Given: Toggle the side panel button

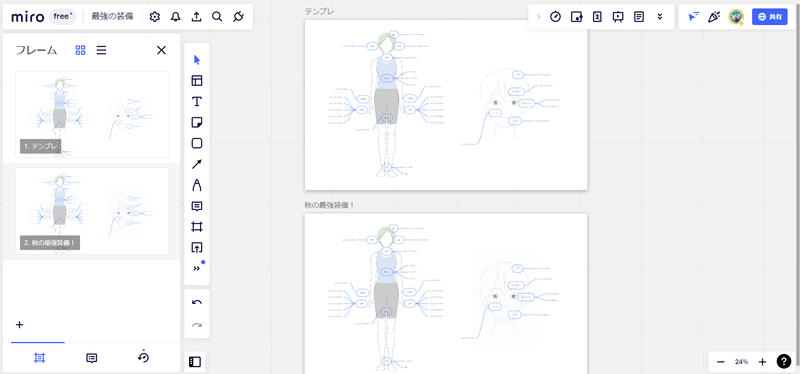Looking at the screenshot, I should point(195,362).
